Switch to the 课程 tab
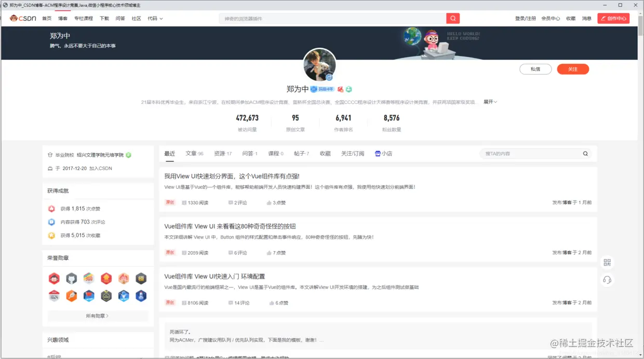The image size is (644, 359). point(276,154)
